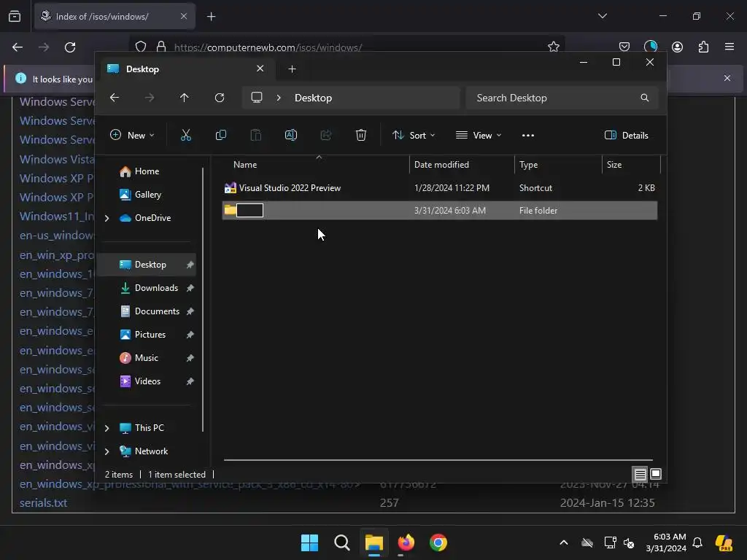Open the New dropdown menu
This screenshot has width=747, height=560.
132,135
